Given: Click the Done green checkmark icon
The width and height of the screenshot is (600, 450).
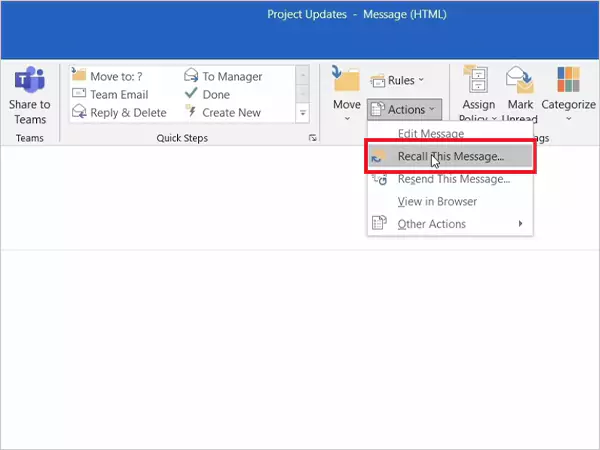Looking at the screenshot, I should click(x=191, y=93).
